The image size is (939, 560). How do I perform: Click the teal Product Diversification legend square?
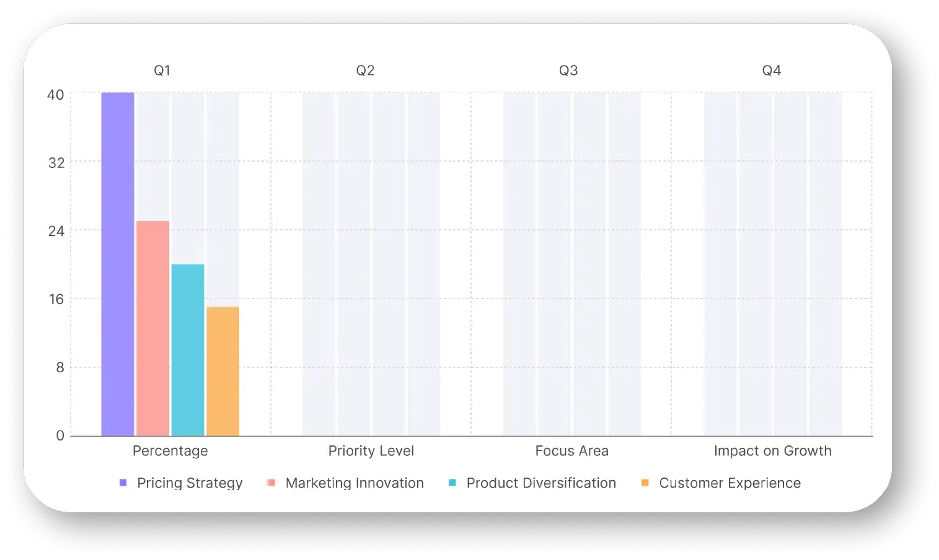coord(452,483)
